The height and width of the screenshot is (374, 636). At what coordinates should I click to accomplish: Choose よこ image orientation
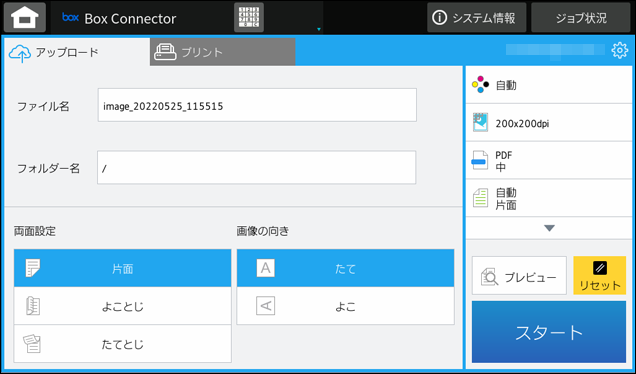(x=346, y=306)
